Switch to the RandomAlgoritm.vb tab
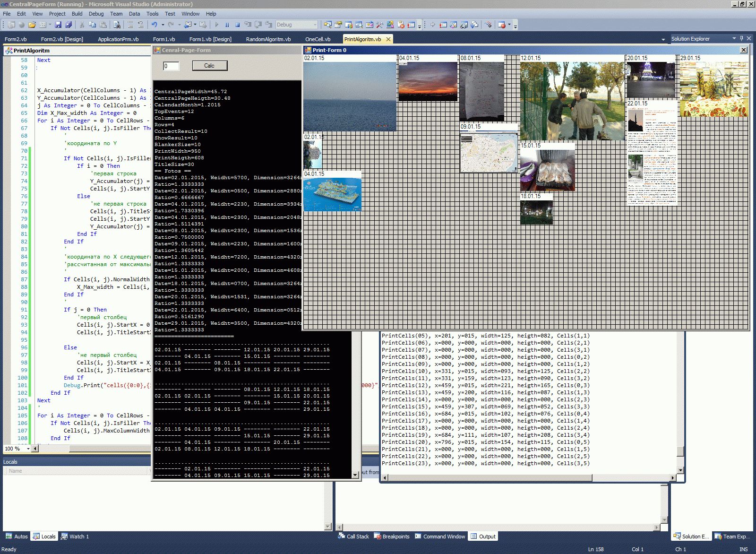The width and height of the screenshot is (756, 554). 268,39
